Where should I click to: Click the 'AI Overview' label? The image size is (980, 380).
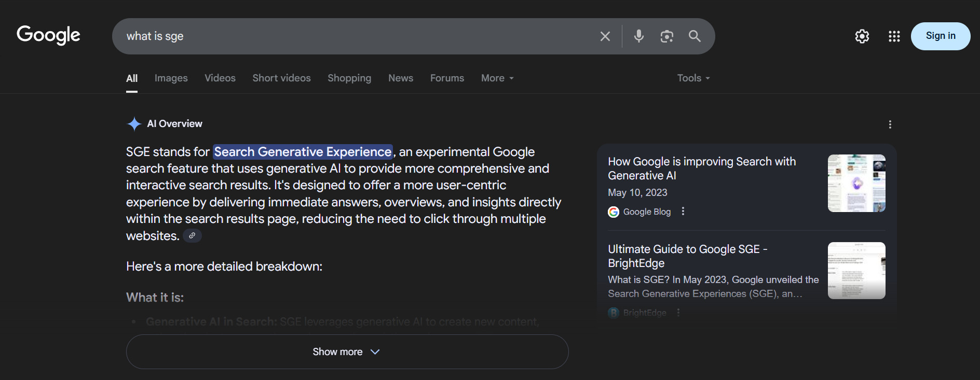tap(174, 124)
